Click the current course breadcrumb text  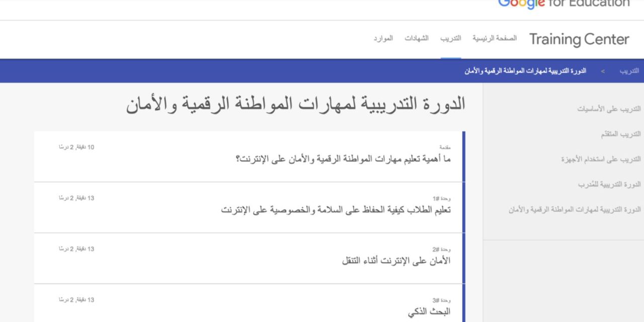[525, 71]
